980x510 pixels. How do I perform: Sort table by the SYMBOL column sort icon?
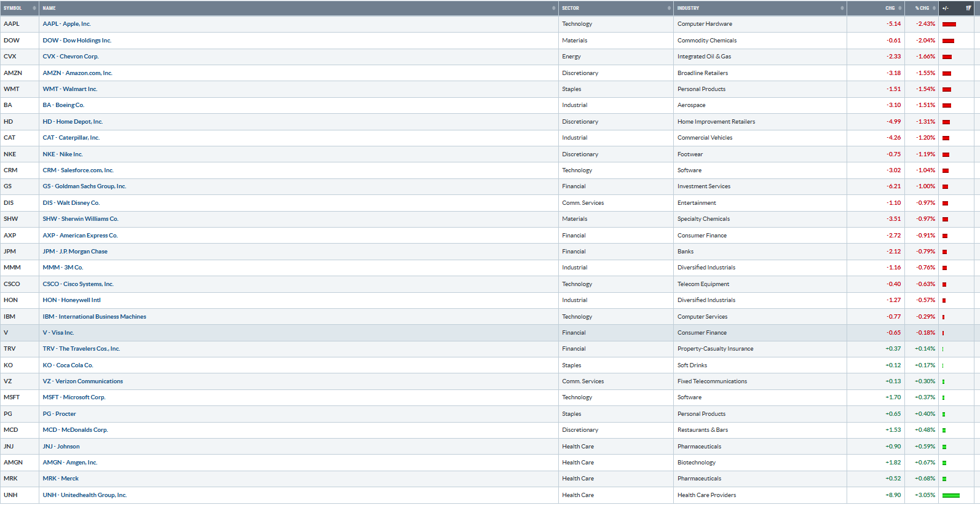[34, 8]
